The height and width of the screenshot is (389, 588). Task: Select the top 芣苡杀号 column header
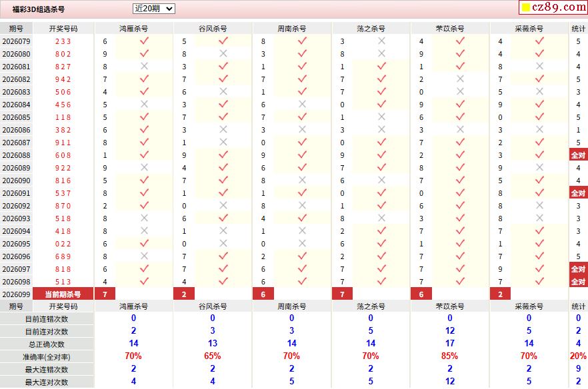click(450, 29)
